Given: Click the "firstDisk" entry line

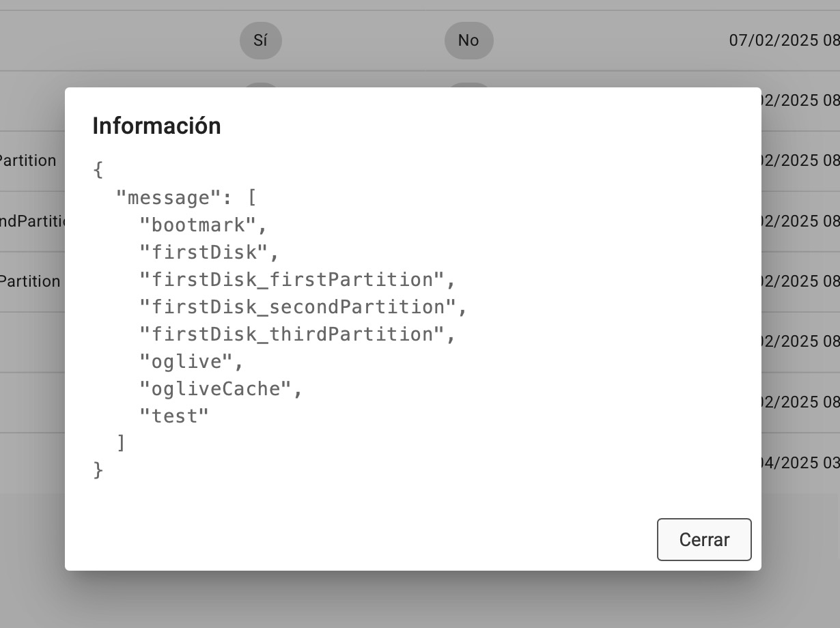Looking at the screenshot, I should point(203,253).
